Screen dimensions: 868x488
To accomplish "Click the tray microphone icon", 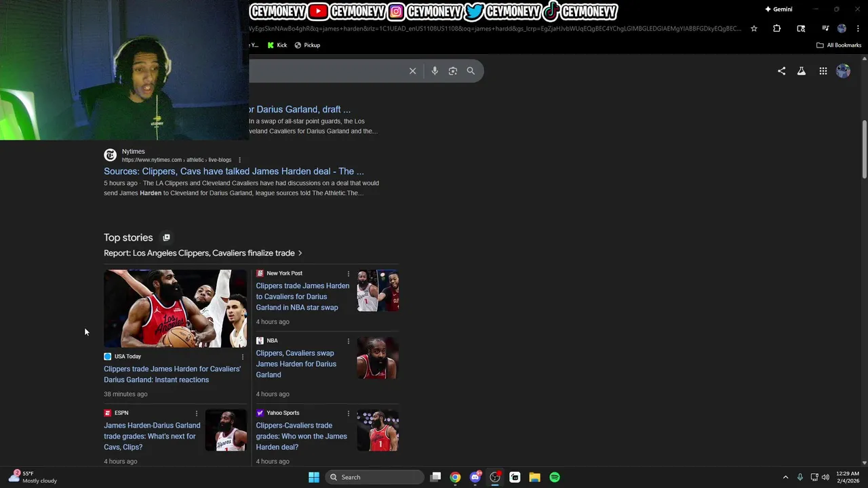I will (800, 477).
